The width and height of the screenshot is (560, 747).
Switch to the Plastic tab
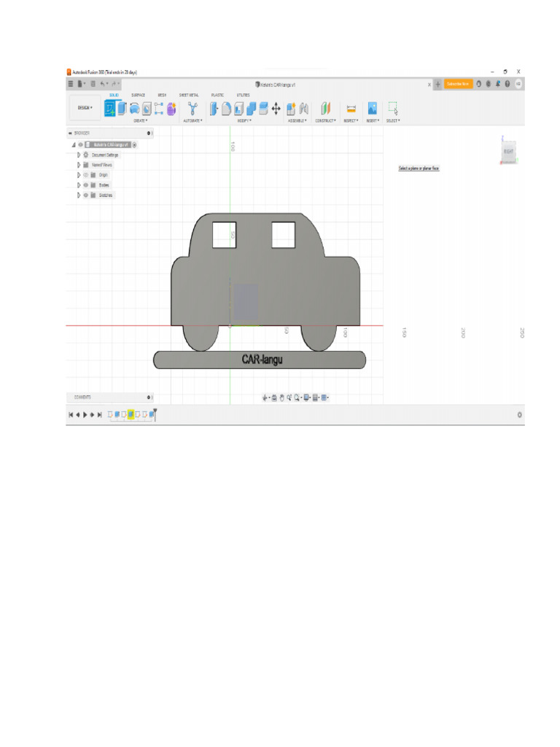pyautogui.click(x=217, y=95)
